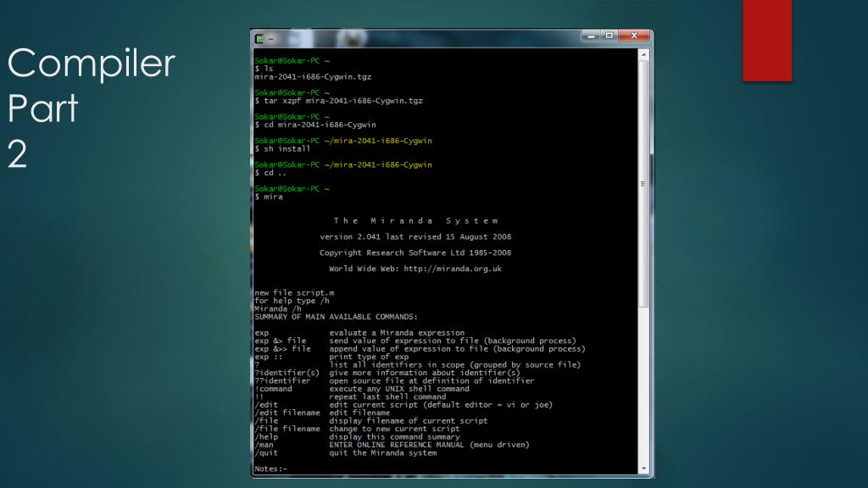Click the '??identifier' command entry
Screen dimensions: 868x488
coord(283,380)
